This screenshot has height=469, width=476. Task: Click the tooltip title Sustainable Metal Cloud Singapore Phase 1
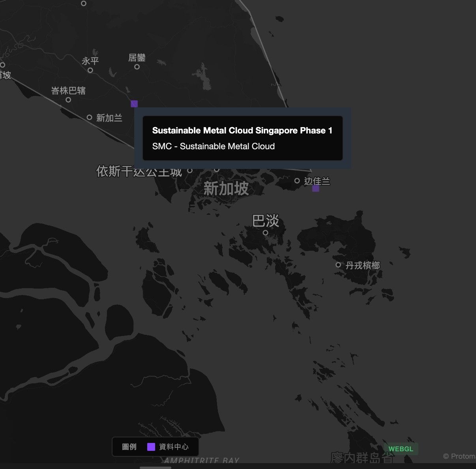click(242, 131)
